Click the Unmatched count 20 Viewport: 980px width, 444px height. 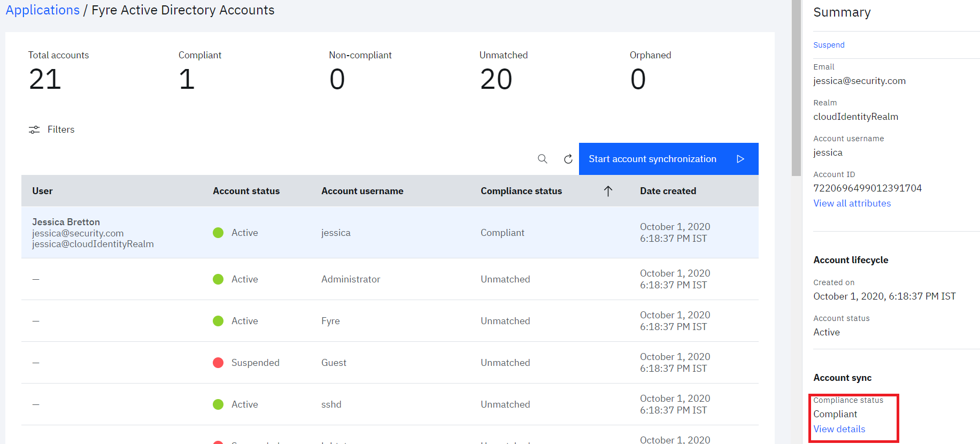496,79
